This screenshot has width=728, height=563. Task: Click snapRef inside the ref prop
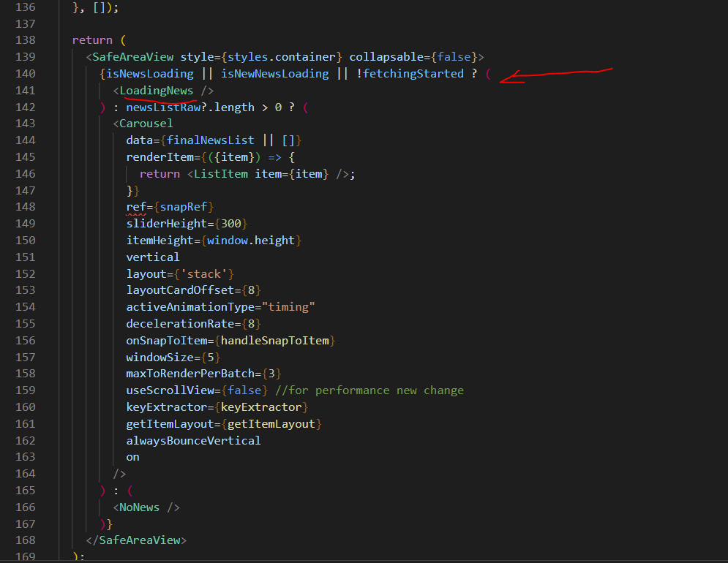(184, 206)
